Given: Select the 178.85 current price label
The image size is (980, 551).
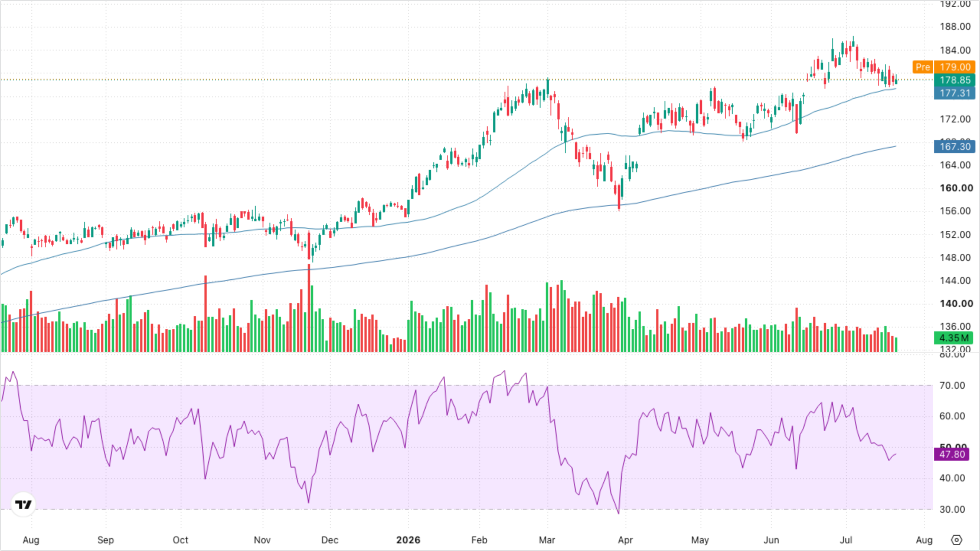Looking at the screenshot, I should (x=955, y=80).
